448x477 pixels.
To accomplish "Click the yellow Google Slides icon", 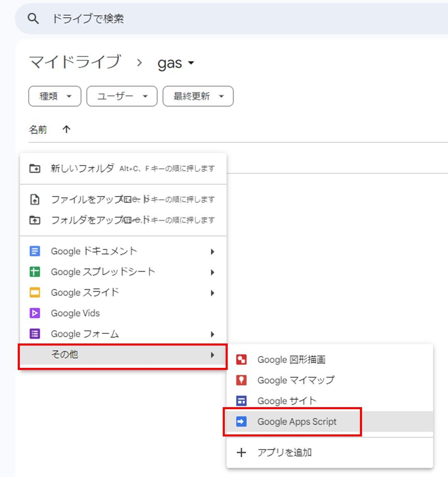I will [35, 293].
